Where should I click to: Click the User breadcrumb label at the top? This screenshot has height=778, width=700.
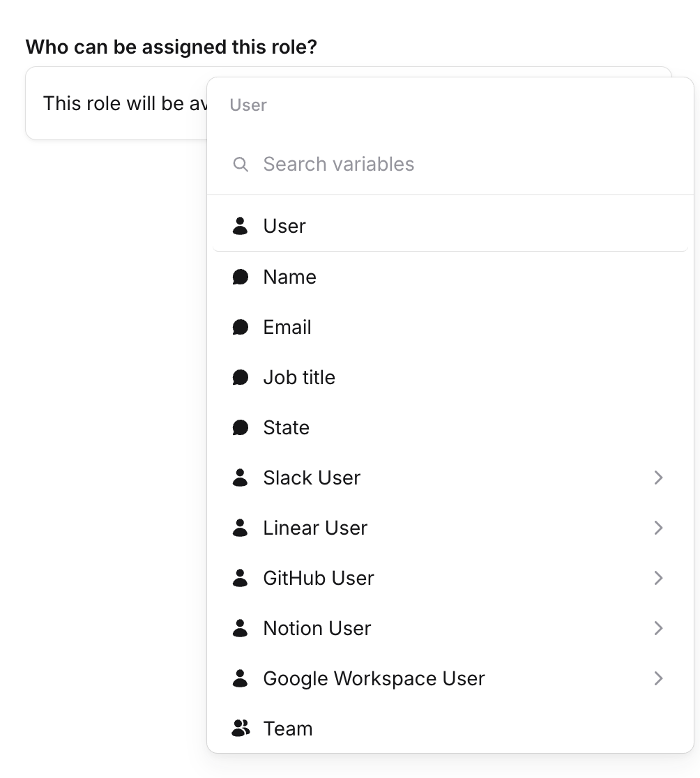pyautogui.click(x=248, y=105)
